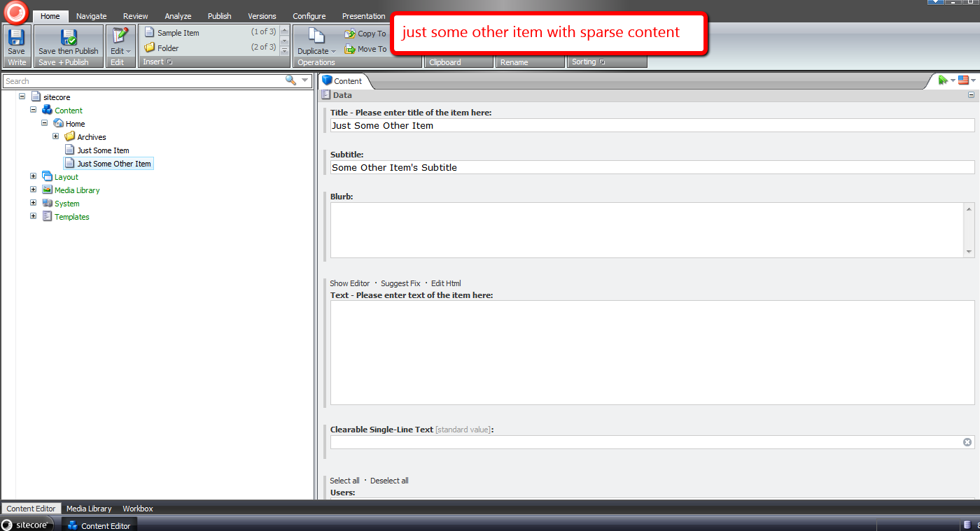Viewport: 980px width, 531px height.
Task: Expand the Templates tree node
Action: click(33, 216)
